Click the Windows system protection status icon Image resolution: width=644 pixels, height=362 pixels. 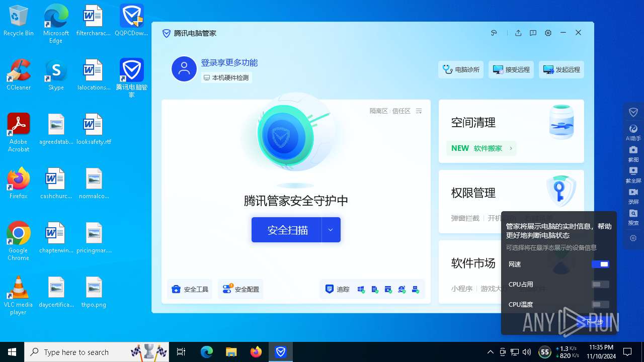pyautogui.click(x=361, y=289)
